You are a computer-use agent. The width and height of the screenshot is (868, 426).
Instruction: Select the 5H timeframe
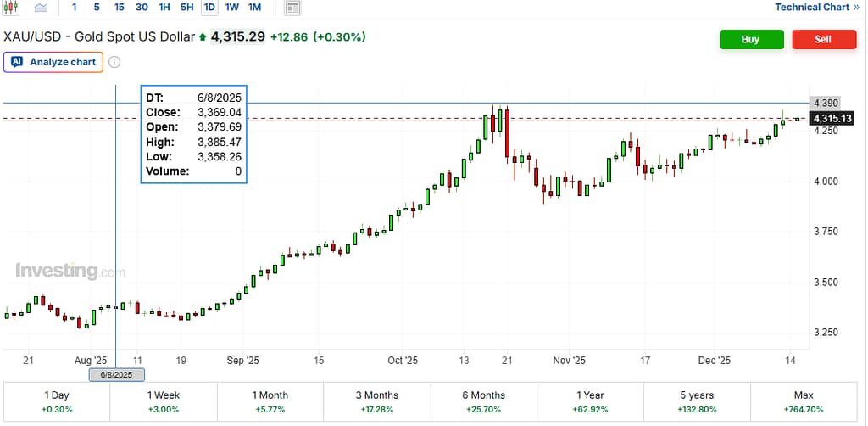pos(186,8)
